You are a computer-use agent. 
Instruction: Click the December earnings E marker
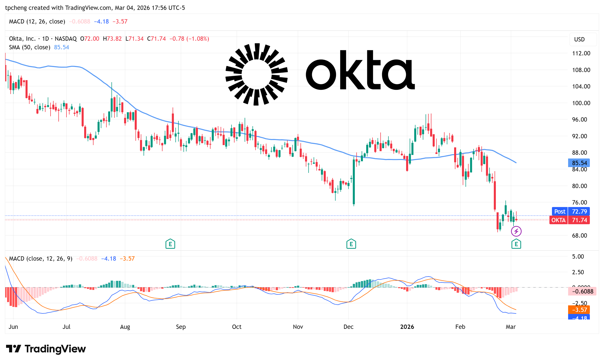click(x=351, y=244)
